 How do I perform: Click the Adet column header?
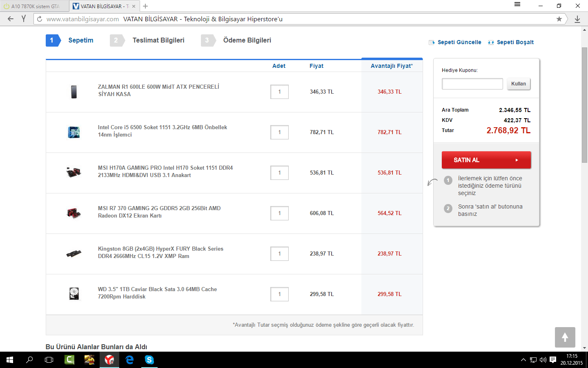279,66
